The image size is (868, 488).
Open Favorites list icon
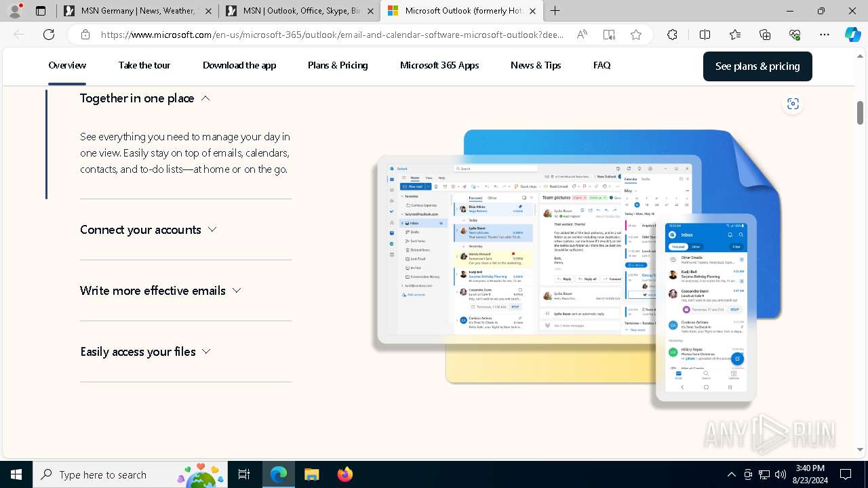click(735, 35)
